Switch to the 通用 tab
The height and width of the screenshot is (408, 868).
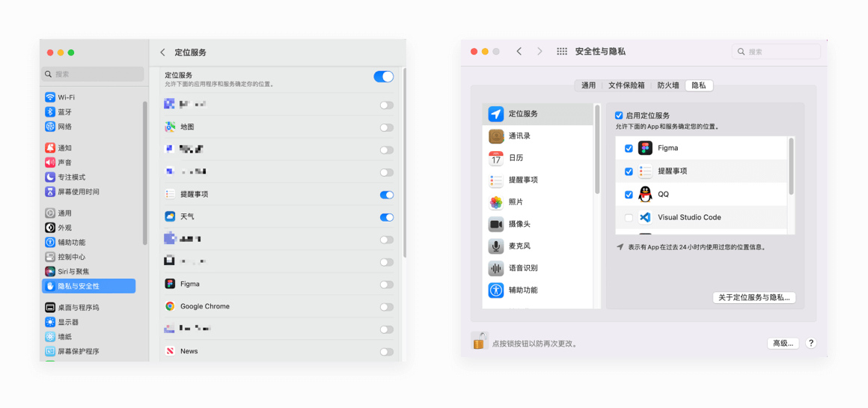click(x=588, y=85)
